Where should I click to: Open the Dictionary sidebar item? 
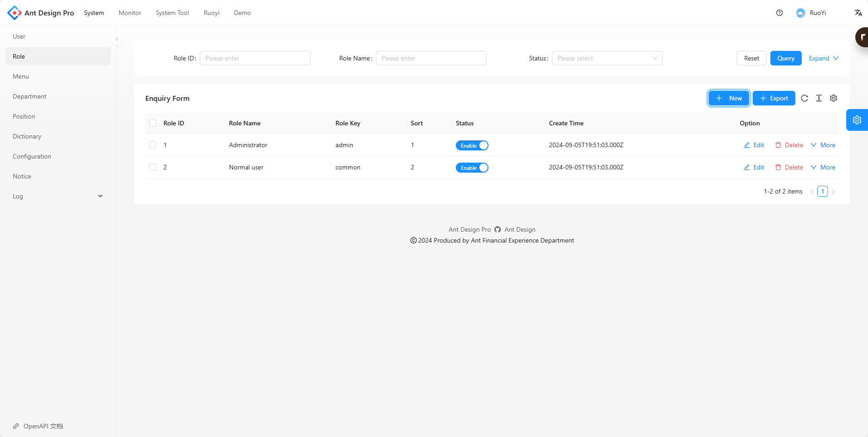point(27,136)
